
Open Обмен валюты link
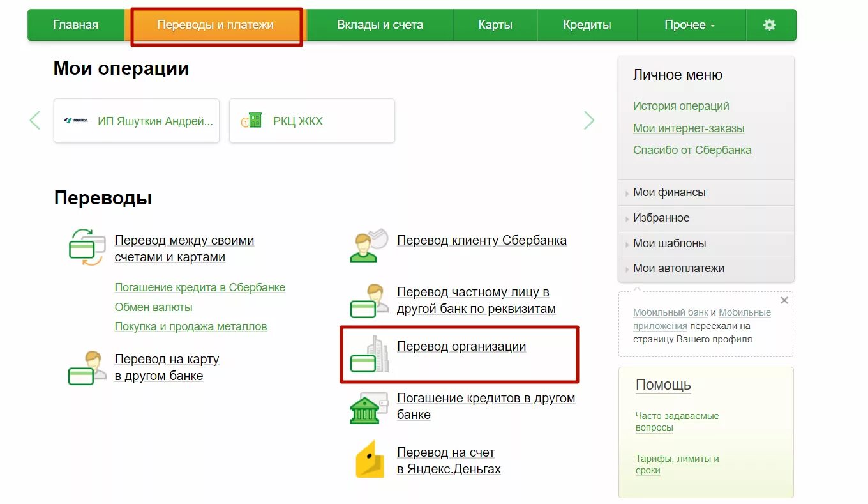coord(154,307)
